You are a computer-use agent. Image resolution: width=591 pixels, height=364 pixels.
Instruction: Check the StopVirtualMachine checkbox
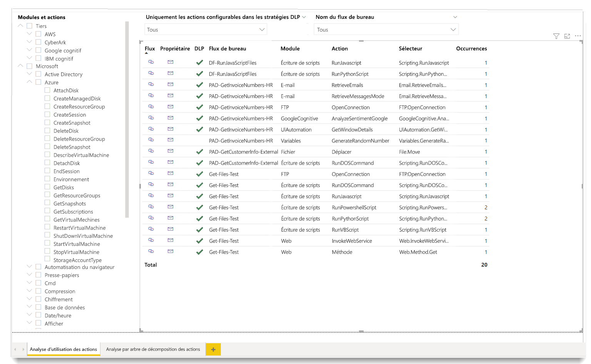(x=47, y=252)
